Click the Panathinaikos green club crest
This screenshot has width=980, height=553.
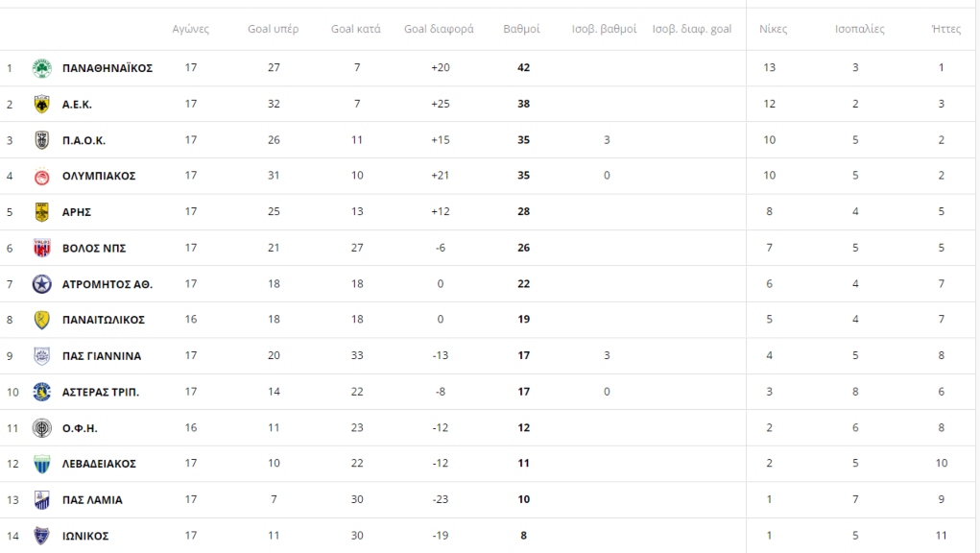point(42,68)
